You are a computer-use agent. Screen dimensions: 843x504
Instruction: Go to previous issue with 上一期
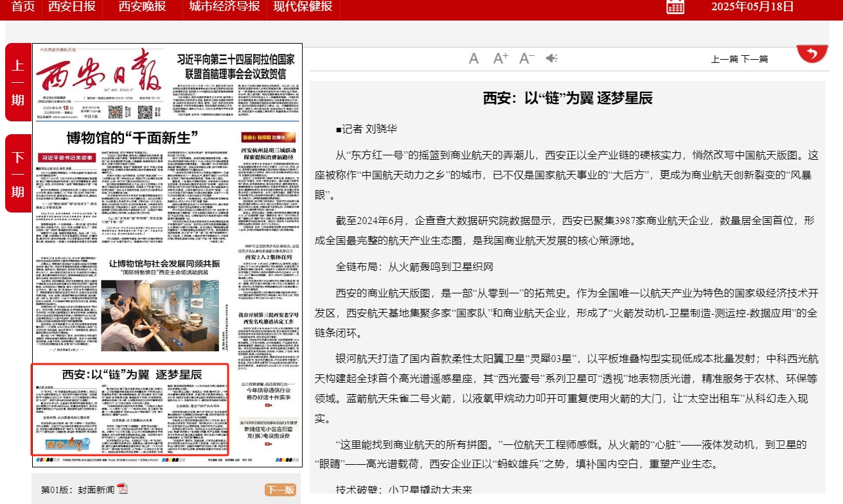[x=18, y=82]
